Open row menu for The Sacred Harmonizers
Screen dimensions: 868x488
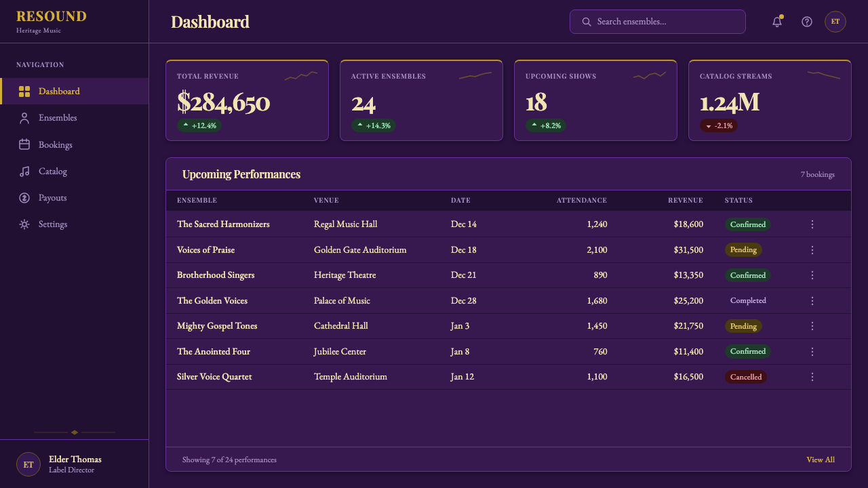coord(812,224)
